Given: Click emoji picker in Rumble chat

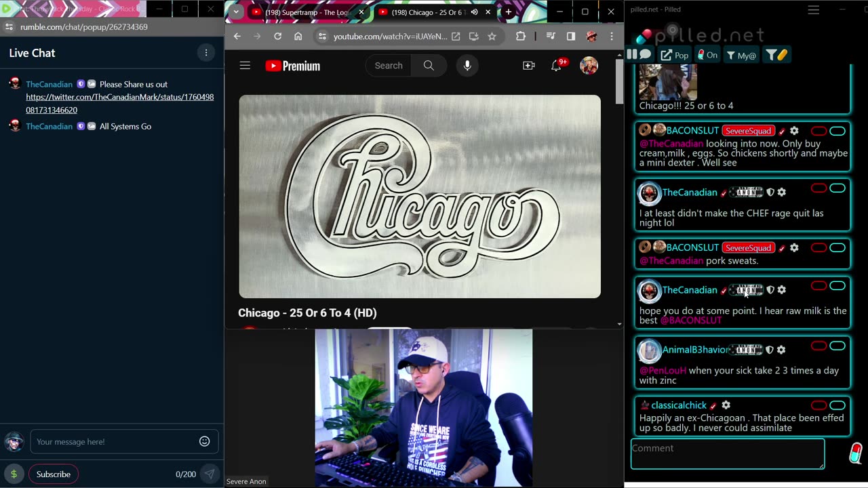Looking at the screenshot, I should coord(204,441).
